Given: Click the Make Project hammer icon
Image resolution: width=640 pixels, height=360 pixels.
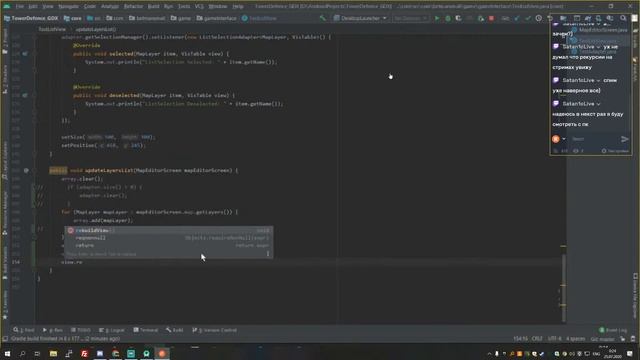Looking at the screenshot, I should tap(323, 18).
